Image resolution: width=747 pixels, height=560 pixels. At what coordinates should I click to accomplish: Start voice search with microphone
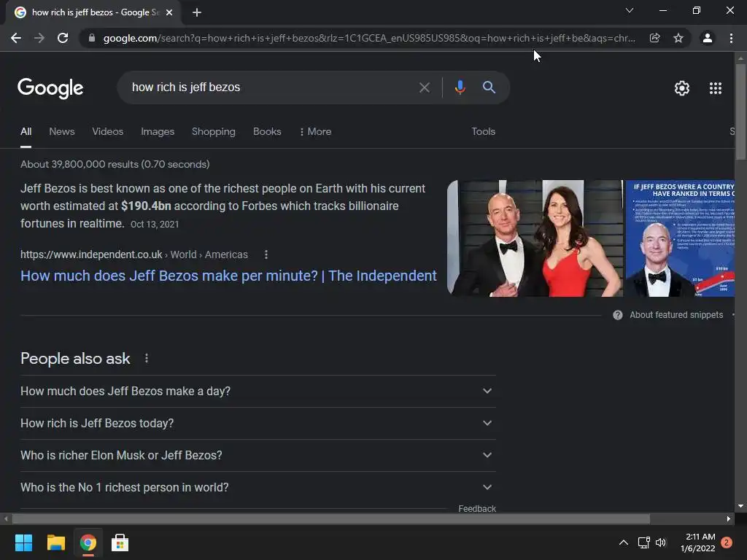click(460, 87)
